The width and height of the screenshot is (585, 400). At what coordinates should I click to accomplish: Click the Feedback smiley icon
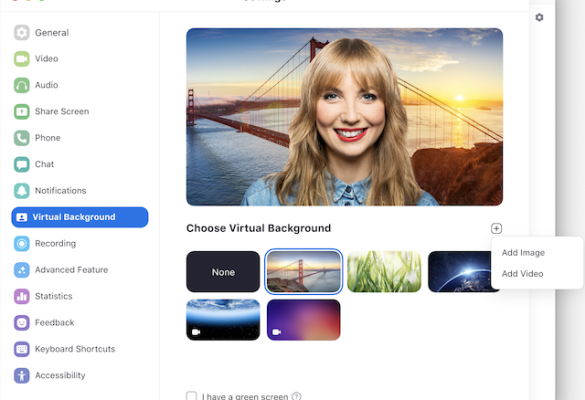click(22, 323)
